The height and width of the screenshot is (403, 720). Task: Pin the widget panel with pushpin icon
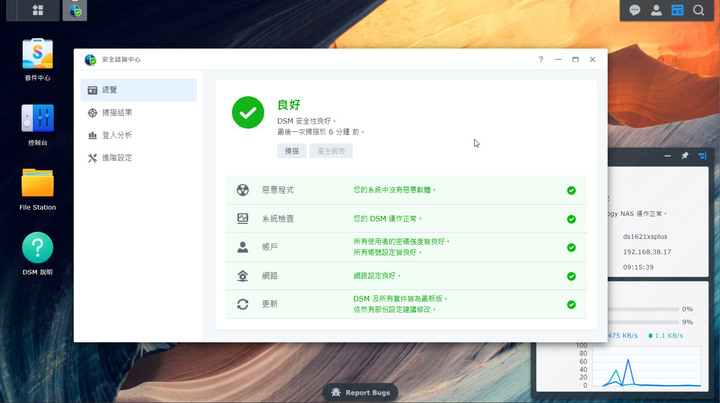coord(685,156)
